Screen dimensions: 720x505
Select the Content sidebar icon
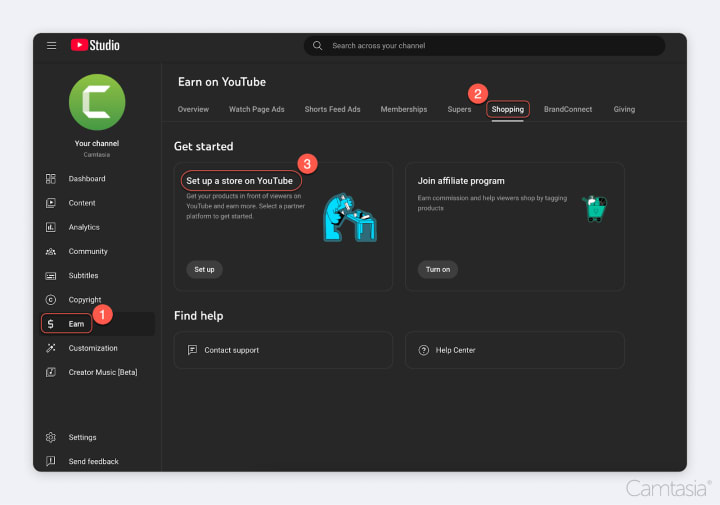[51, 203]
